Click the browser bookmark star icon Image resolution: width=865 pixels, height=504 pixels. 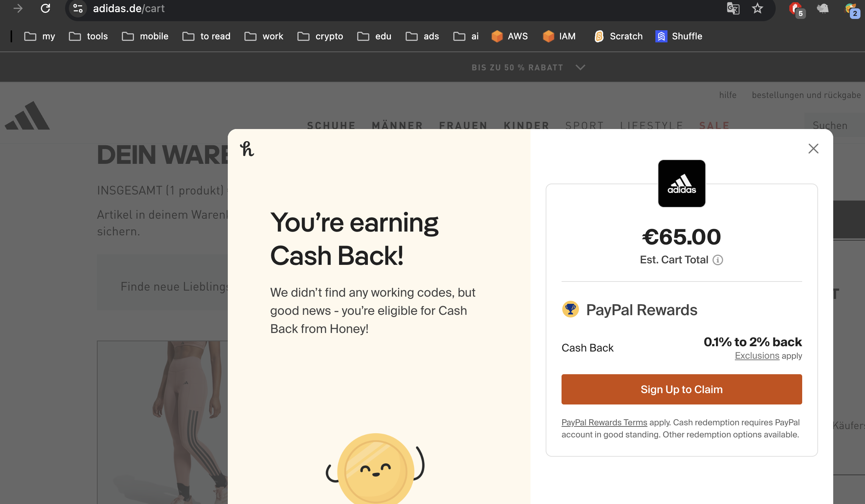(757, 8)
